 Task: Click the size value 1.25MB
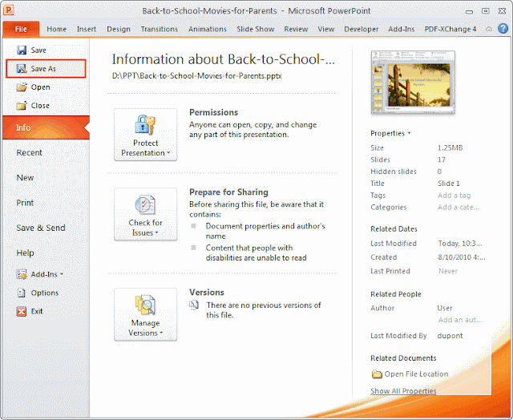point(450,147)
